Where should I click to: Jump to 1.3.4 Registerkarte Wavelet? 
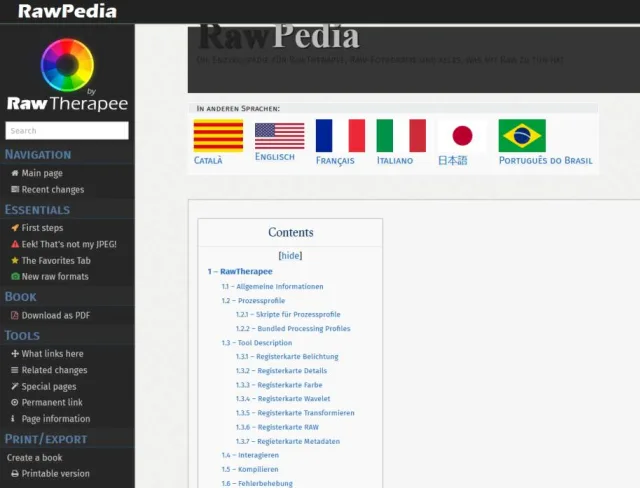point(283,399)
